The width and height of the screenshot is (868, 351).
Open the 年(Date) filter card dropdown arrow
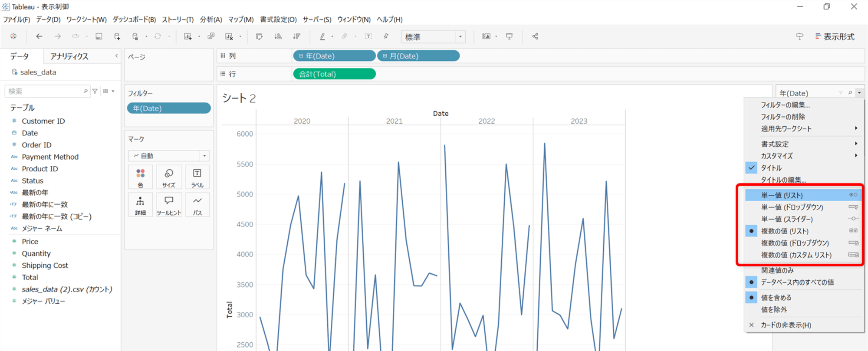pos(859,92)
